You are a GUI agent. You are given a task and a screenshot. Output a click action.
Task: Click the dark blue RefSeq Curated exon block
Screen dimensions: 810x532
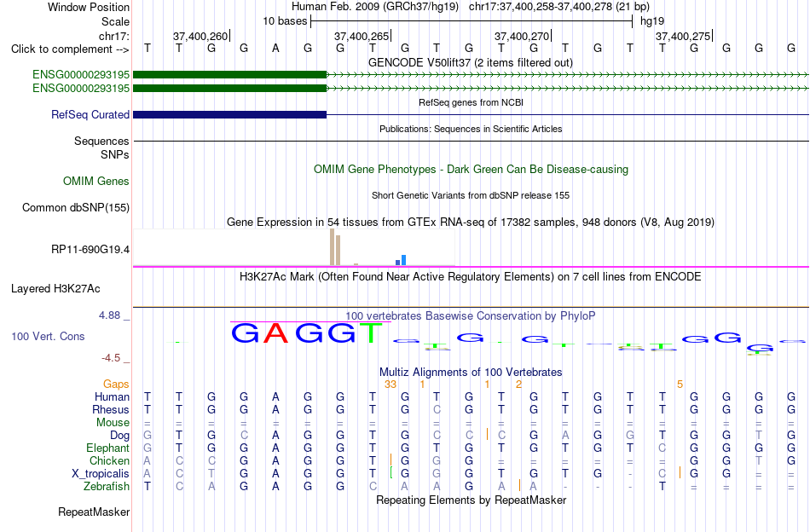point(230,114)
